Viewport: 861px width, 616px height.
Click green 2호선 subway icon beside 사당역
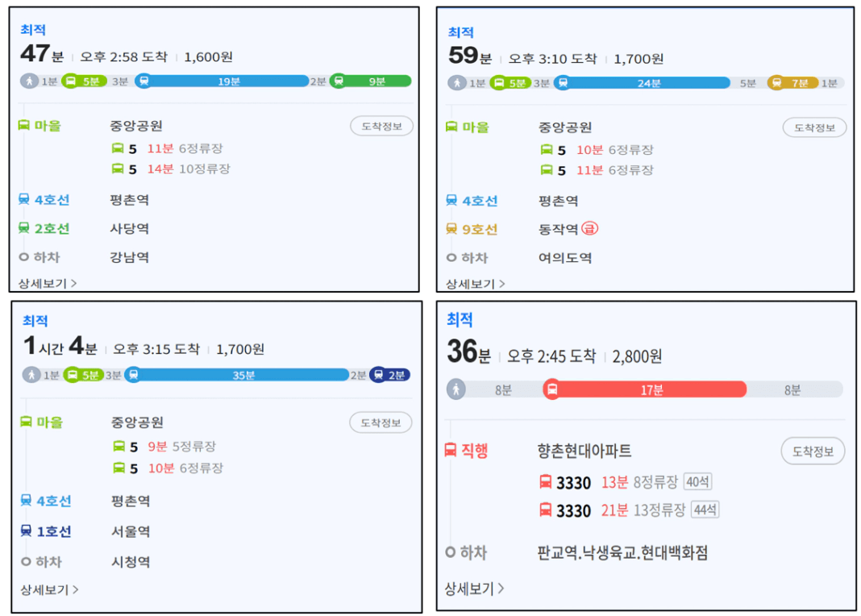[23, 228]
